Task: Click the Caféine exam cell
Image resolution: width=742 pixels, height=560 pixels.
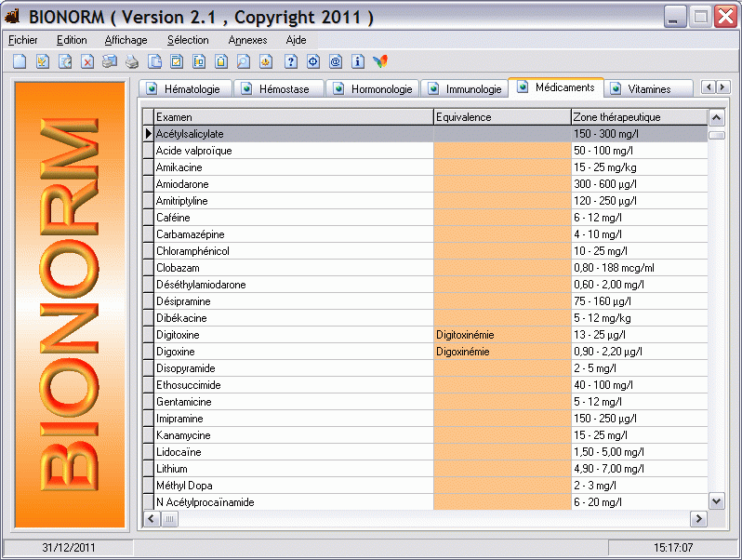Action: [294, 218]
